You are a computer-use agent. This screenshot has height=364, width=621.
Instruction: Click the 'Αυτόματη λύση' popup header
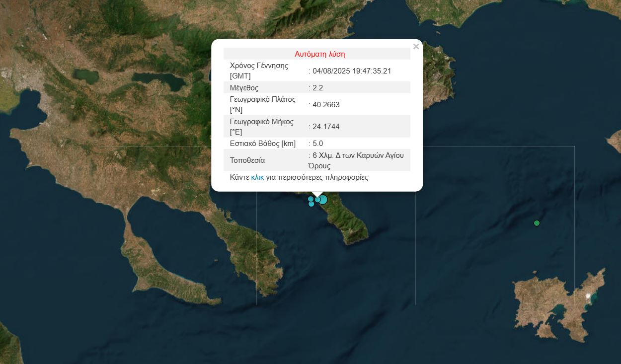coord(319,54)
